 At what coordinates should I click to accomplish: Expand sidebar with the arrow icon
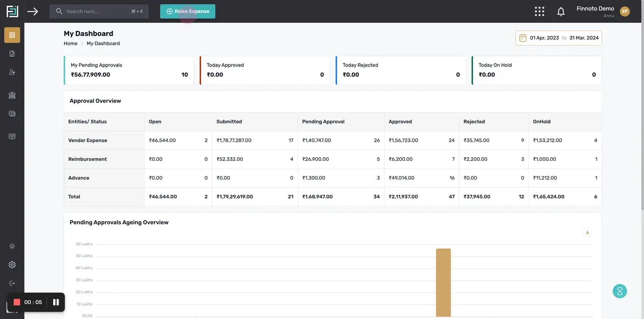click(x=33, y=11)
